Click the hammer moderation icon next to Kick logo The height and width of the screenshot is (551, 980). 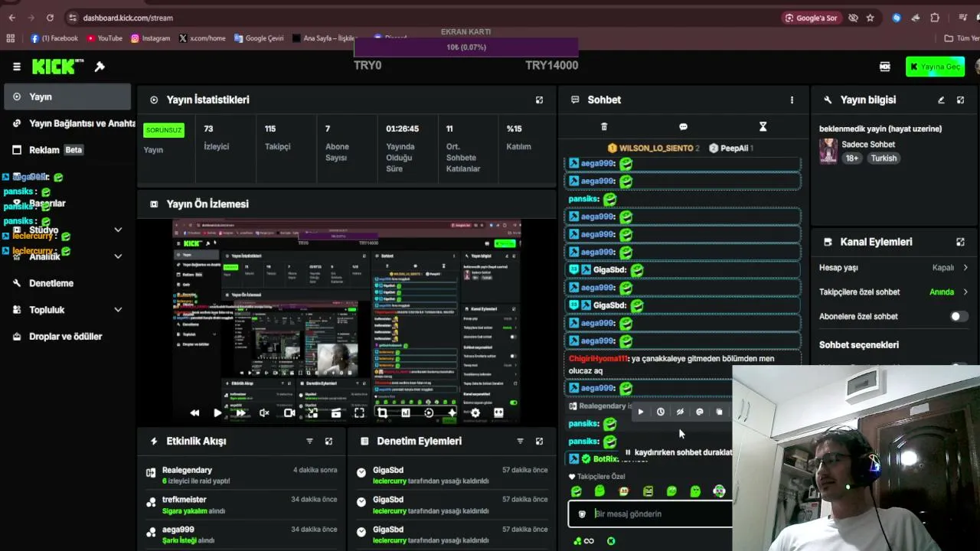point(100,67)
